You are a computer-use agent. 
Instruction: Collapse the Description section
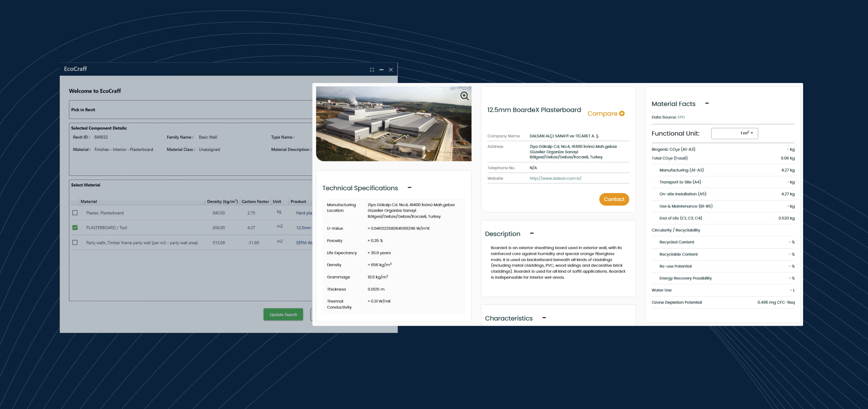click(x=531, y=233)
